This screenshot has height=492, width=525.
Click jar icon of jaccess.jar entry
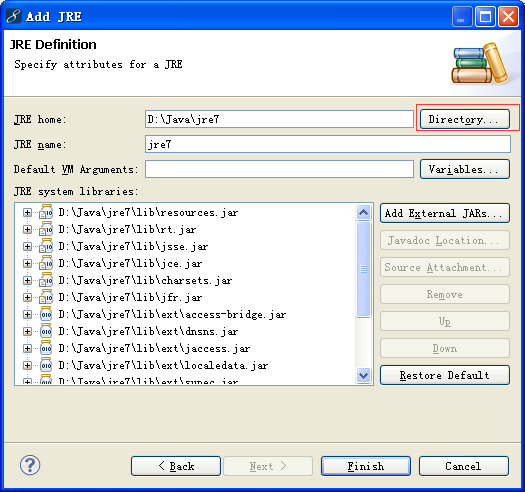click(46, 349)
